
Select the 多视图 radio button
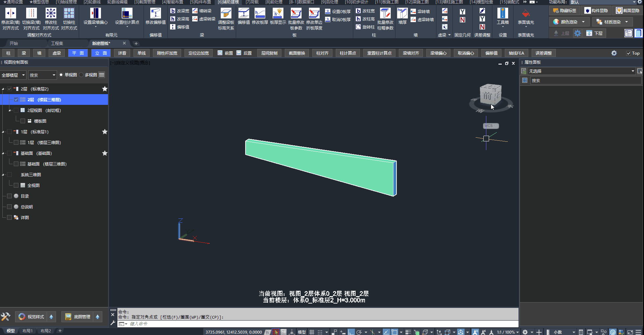tap(82, 75)
